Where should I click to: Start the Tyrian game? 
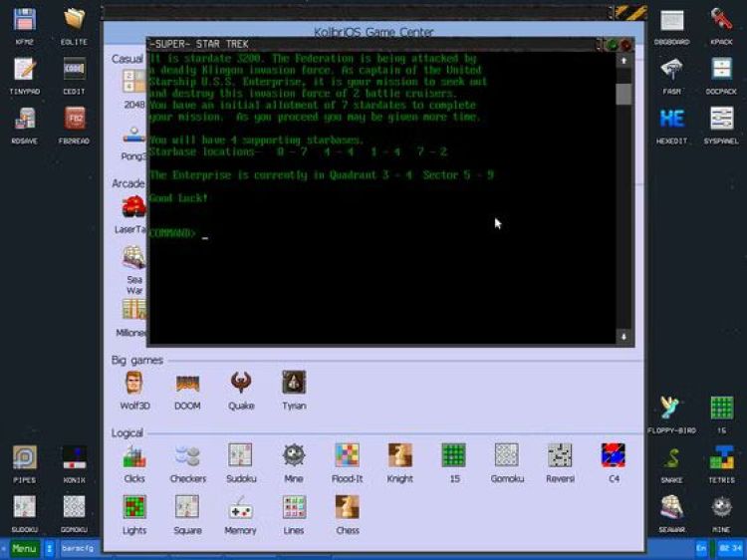(293, 384)
